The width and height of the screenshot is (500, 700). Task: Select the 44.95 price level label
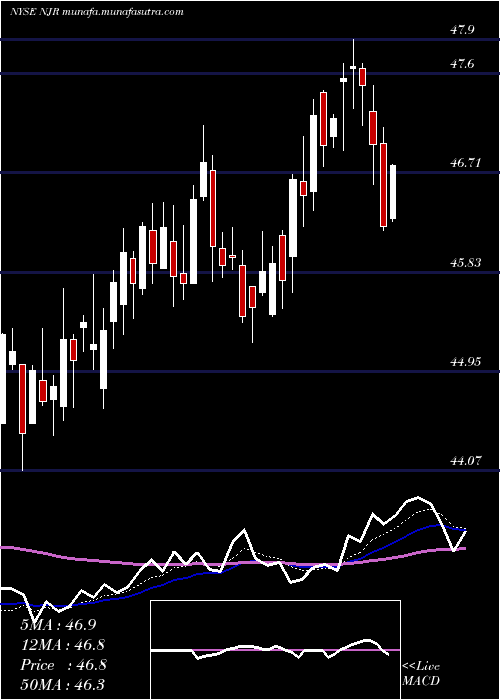click(466, 362)
